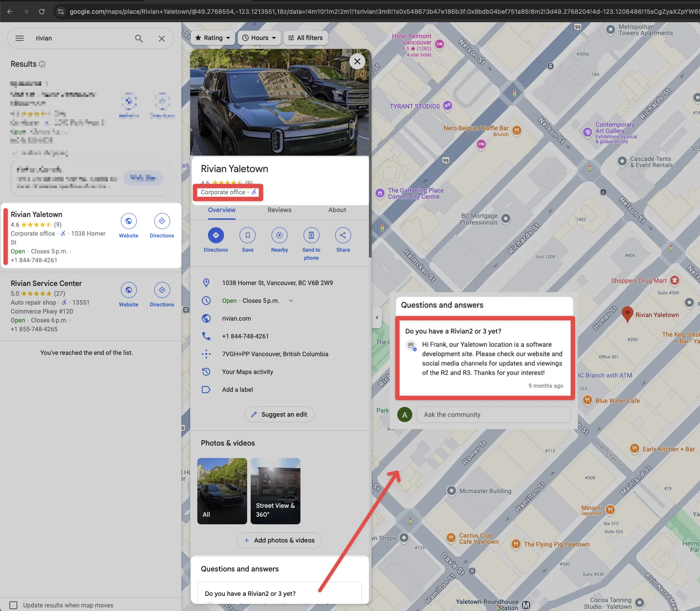Select Rivian Yaletown result title

coord(36,214)
